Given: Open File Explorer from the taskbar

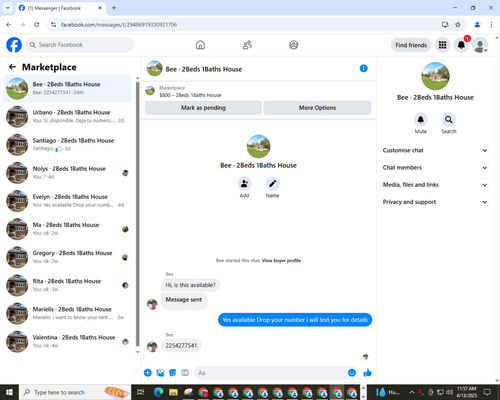Looking at the screenshot, I should 173,392.
